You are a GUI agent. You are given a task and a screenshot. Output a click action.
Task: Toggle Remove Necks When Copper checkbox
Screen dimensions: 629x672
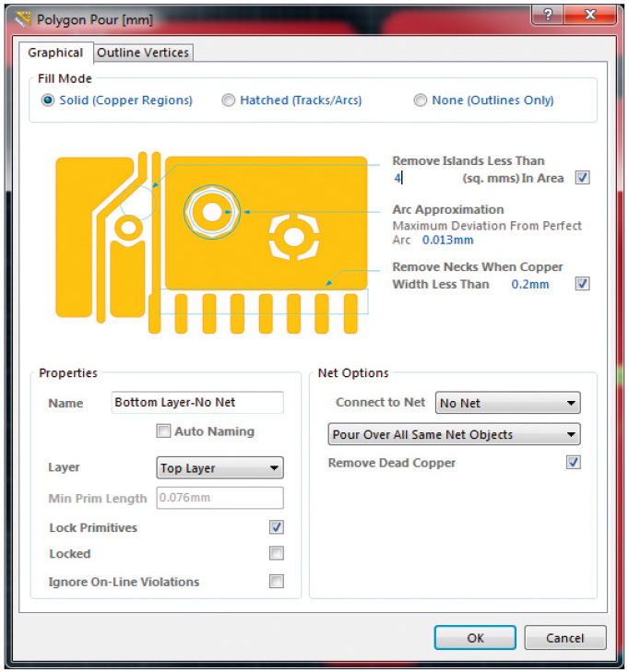point(582,284)
